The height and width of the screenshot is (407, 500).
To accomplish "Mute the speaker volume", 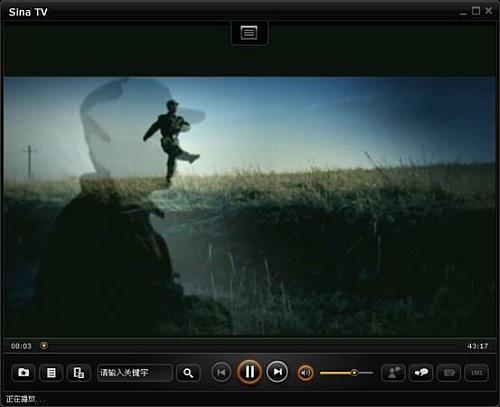I will (305, 373).
